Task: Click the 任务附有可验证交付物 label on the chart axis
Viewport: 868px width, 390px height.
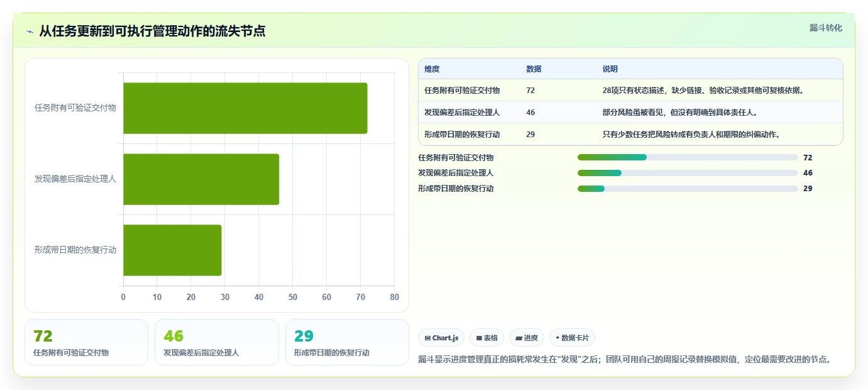Action: tap(75, 108)
